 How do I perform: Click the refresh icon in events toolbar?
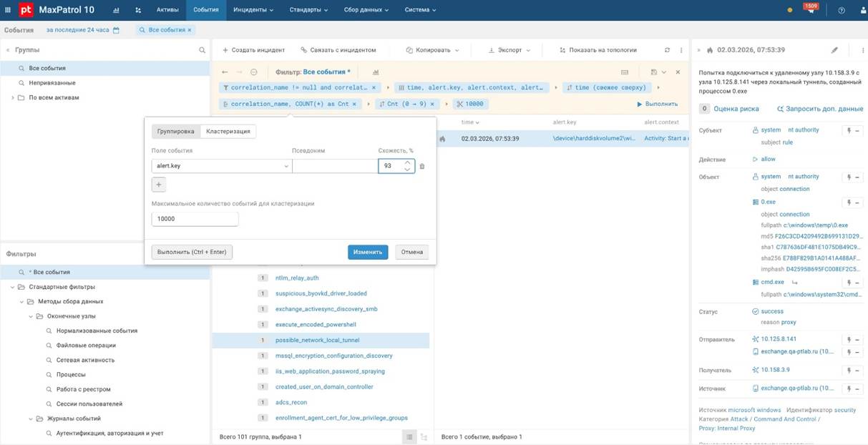click(x=667, y=50)
